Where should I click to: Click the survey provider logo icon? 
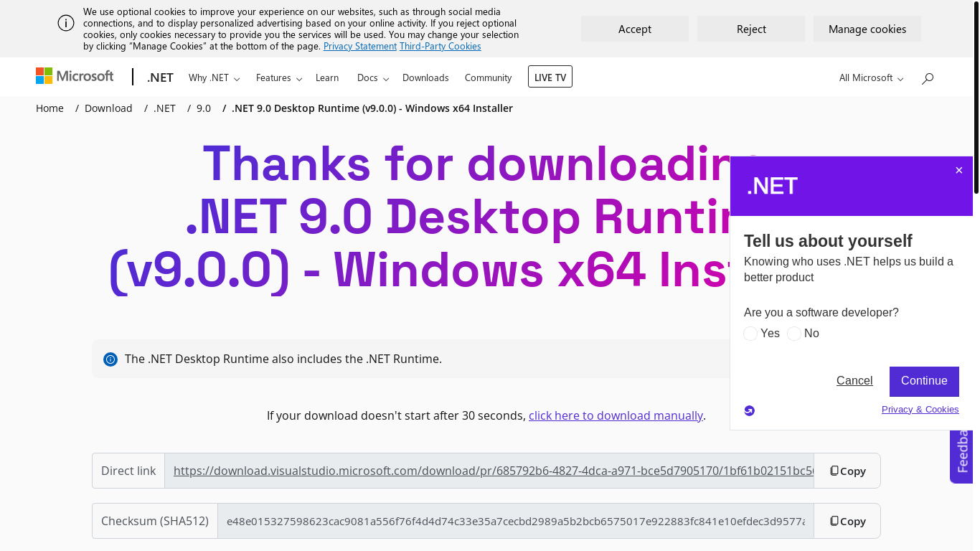point(750,410)
